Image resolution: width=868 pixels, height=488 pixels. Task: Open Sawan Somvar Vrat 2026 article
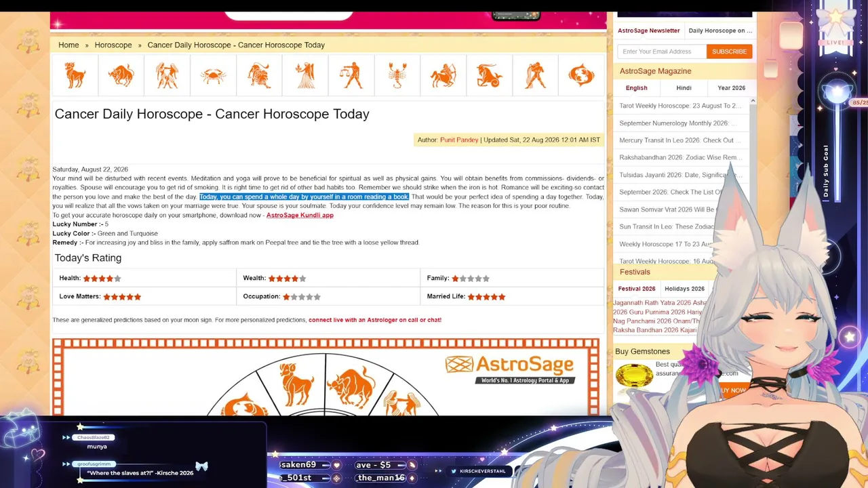[667, 209]
